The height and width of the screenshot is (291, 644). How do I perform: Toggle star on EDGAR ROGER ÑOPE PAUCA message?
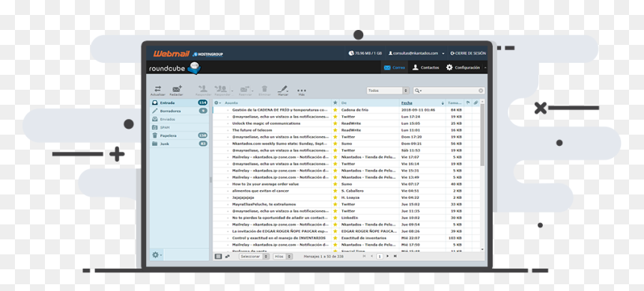click(335, 231)
